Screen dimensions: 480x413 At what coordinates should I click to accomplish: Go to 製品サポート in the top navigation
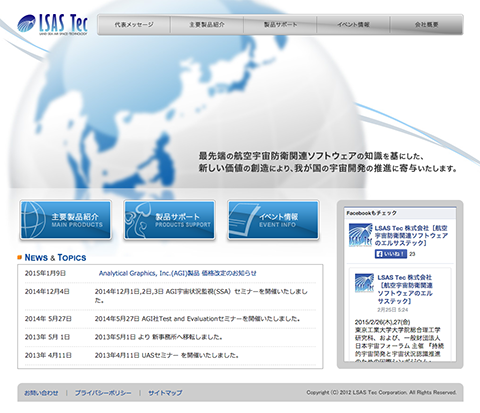(x=280, y=24)
